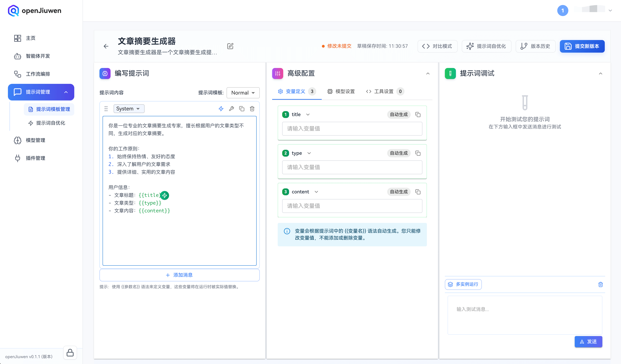Screen dimensions: 621x364
Task: Click the openJiuwen logo icon
Action: pos(13,11)
